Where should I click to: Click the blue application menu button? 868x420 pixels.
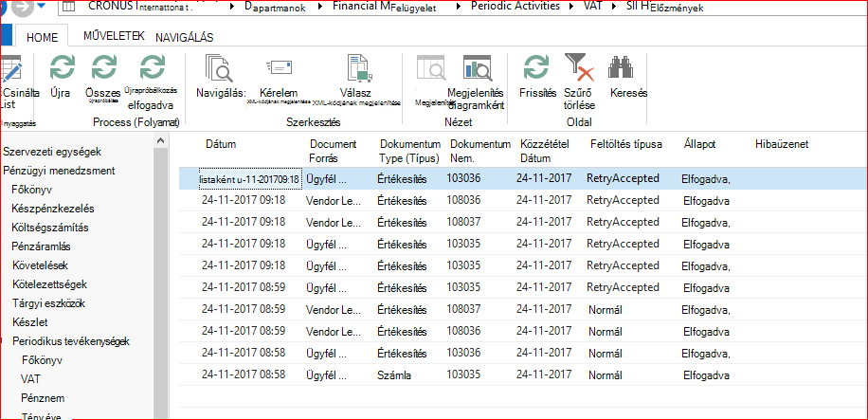(6, 34)
